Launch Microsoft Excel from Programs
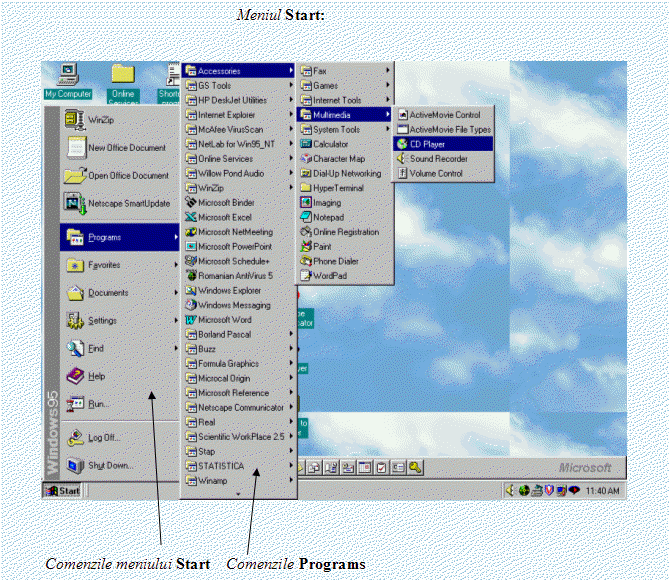This screenshot has height=580, width=669. tap(239, 217)
